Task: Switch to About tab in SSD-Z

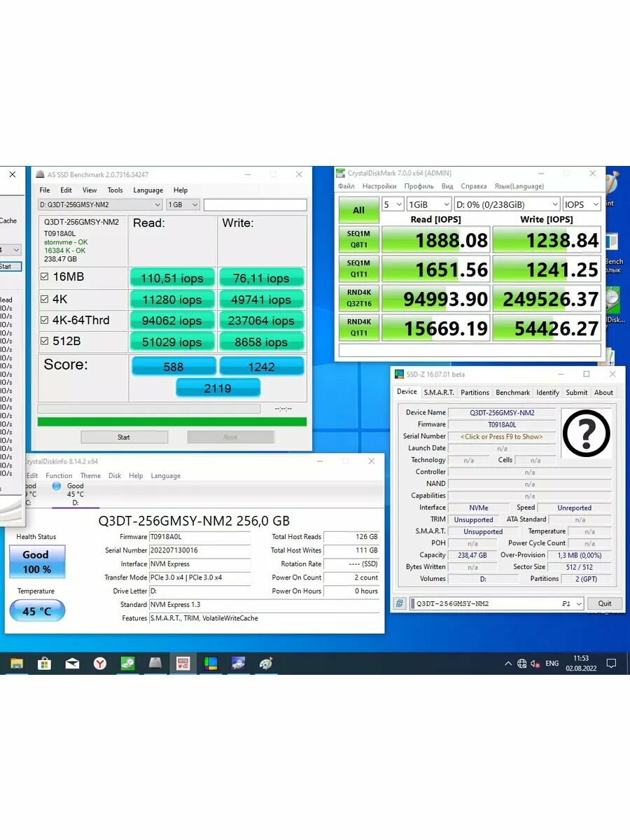Action: (x=603, y=393)
